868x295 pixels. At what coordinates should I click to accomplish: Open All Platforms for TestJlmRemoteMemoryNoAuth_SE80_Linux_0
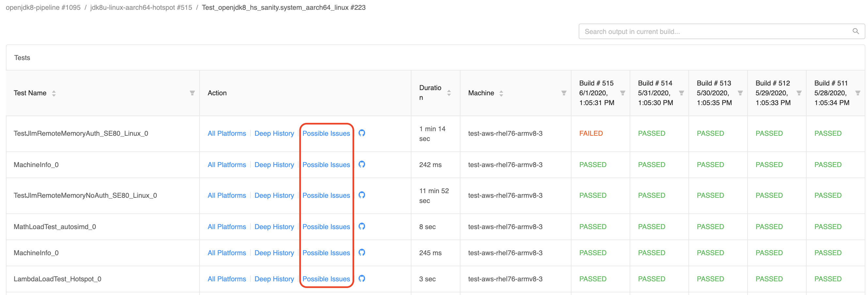227,195
